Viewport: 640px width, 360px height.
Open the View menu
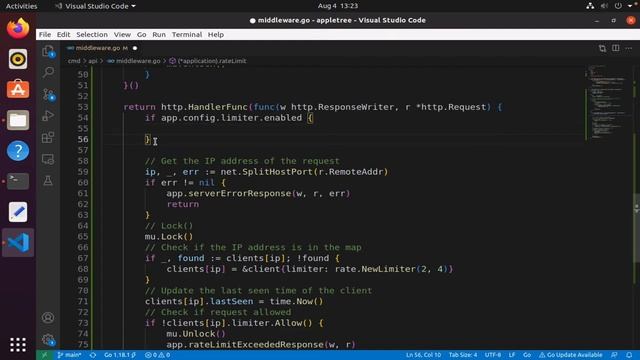click(x=122, y=35)
